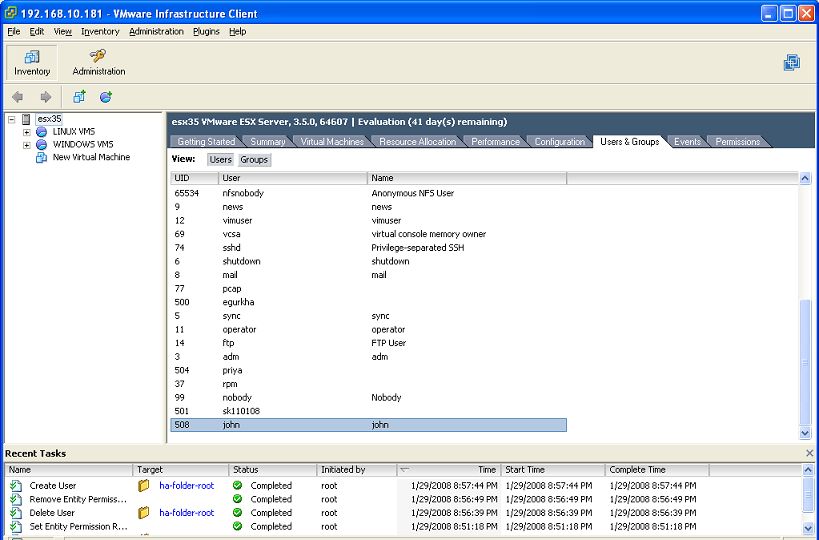Switch to the Configuration tab
Image resolution: width=819 pixels, height=540 pixels.
click(559, 142)
